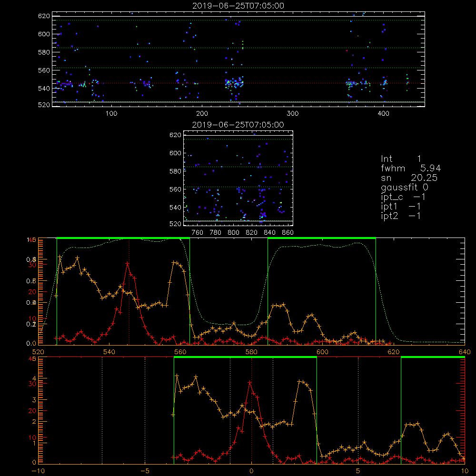This screenshot has width=476, height=476.
Task: Click green bar spanning 585–615 atop spectrum plot
Action: tap(322, 238)
